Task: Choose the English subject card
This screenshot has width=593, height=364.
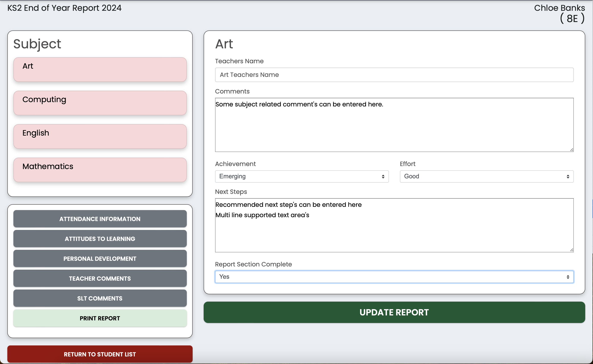Action: click(100, 136)
